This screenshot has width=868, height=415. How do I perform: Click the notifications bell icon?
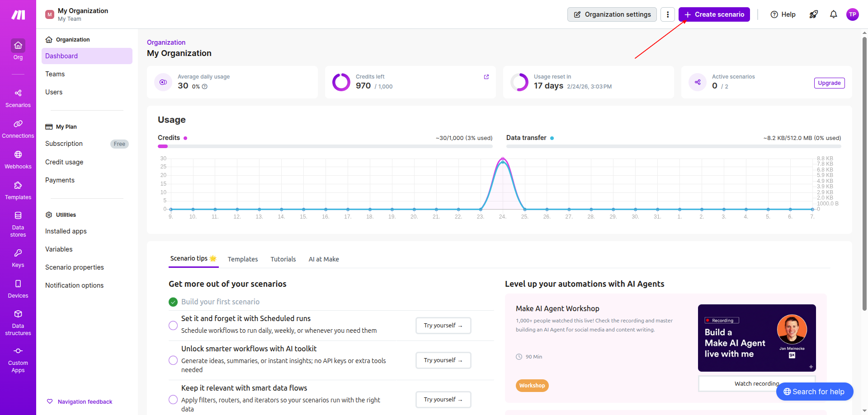pyautogui.click(x=833, y=14)
